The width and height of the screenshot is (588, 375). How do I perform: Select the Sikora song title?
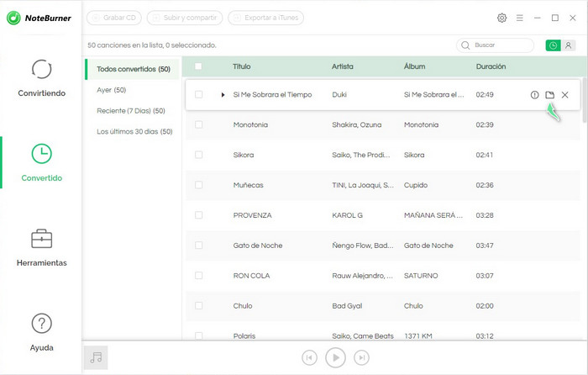[x=244, y=155]
